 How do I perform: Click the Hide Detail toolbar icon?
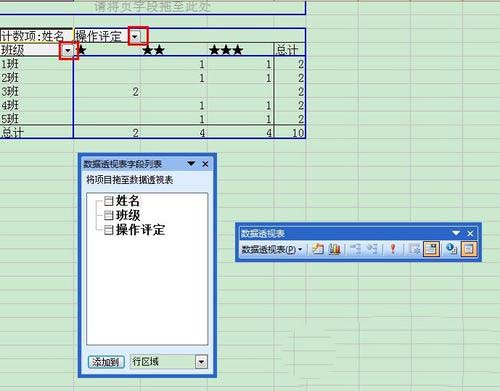point(355,249)
